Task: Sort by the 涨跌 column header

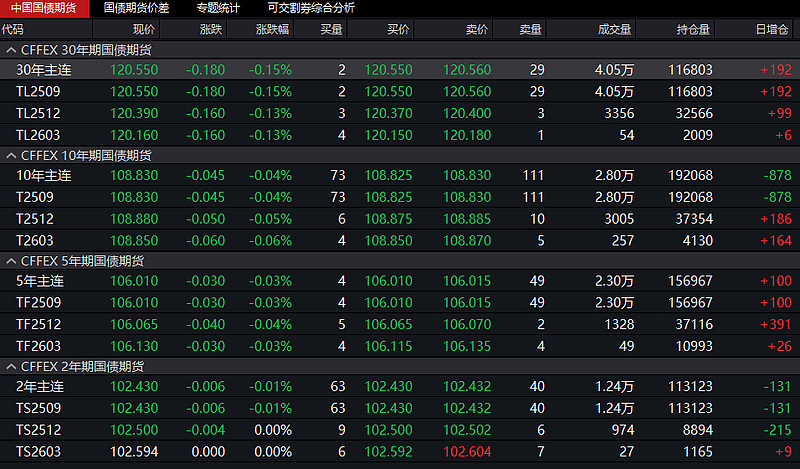Action: click(211, 30)
